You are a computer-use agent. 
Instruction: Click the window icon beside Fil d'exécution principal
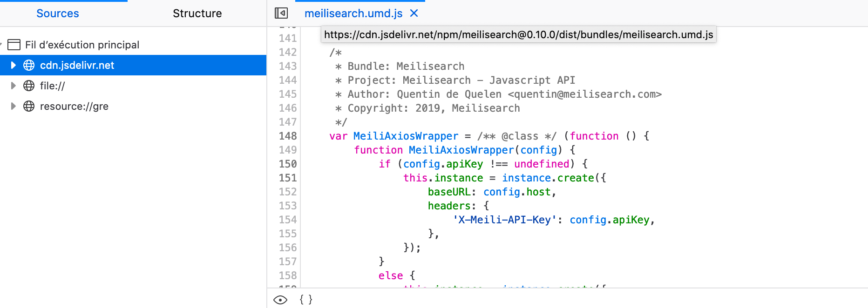tap(14, 45)
